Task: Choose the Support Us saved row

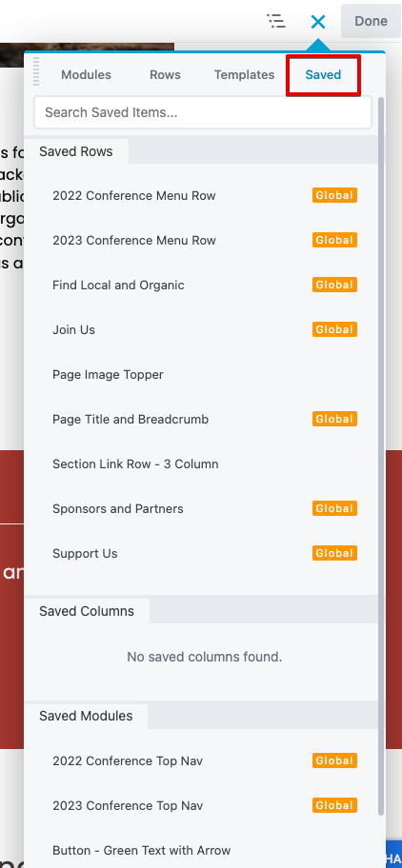Action: [x=205, y=554]
